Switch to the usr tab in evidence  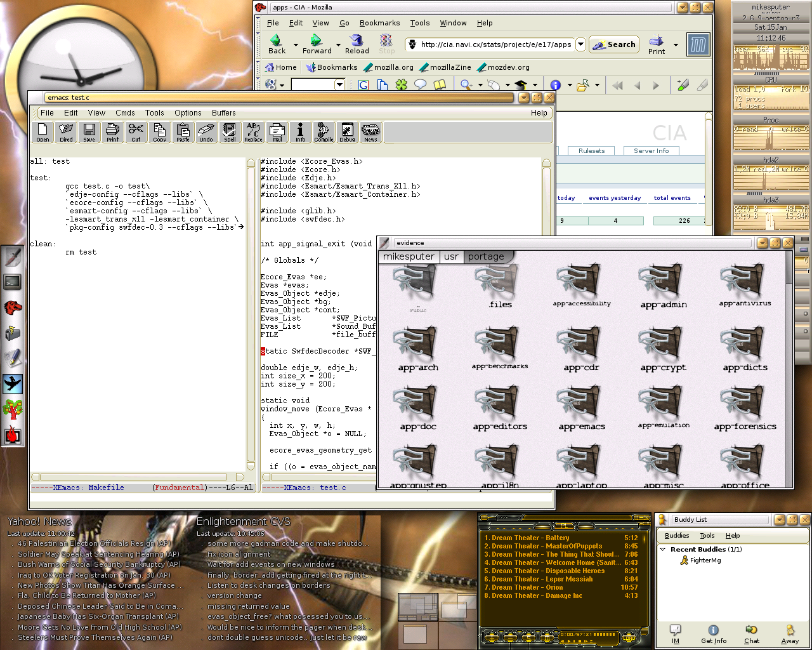pos(451,256)
